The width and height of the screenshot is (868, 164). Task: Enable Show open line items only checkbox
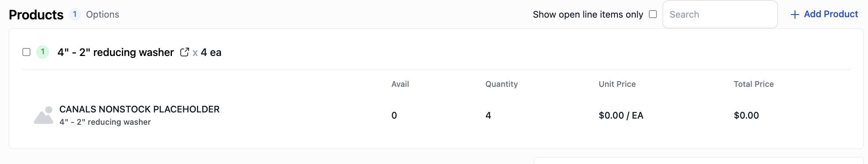653,14
